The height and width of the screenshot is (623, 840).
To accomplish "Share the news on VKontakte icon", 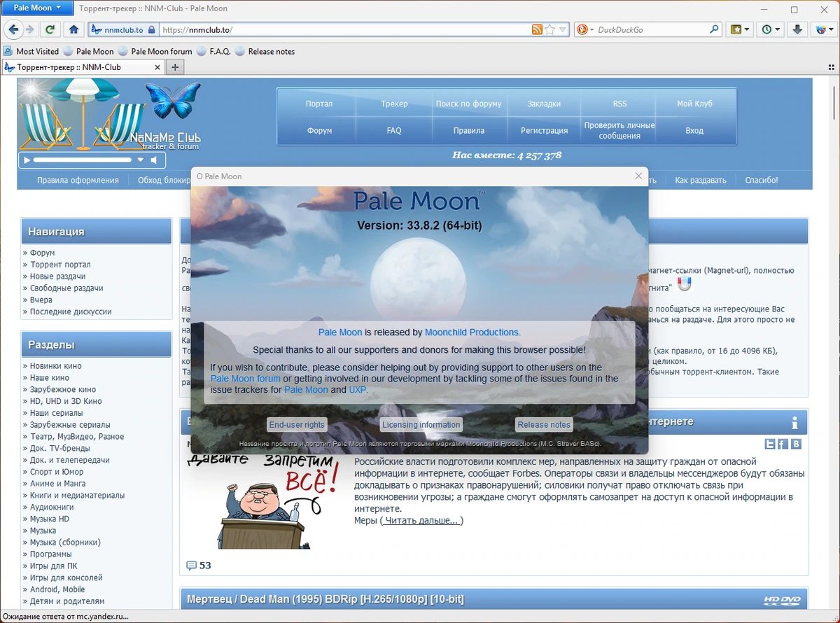I will point(796,444).
